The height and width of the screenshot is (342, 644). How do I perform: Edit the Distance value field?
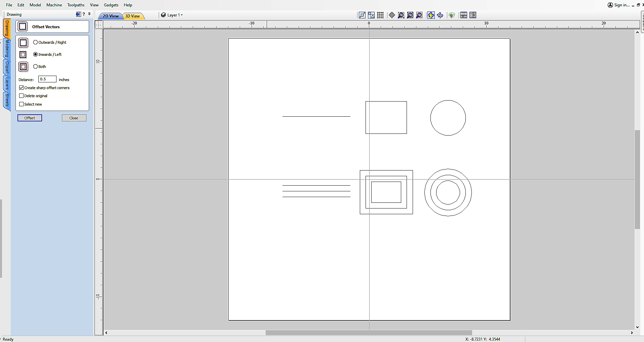47,79
